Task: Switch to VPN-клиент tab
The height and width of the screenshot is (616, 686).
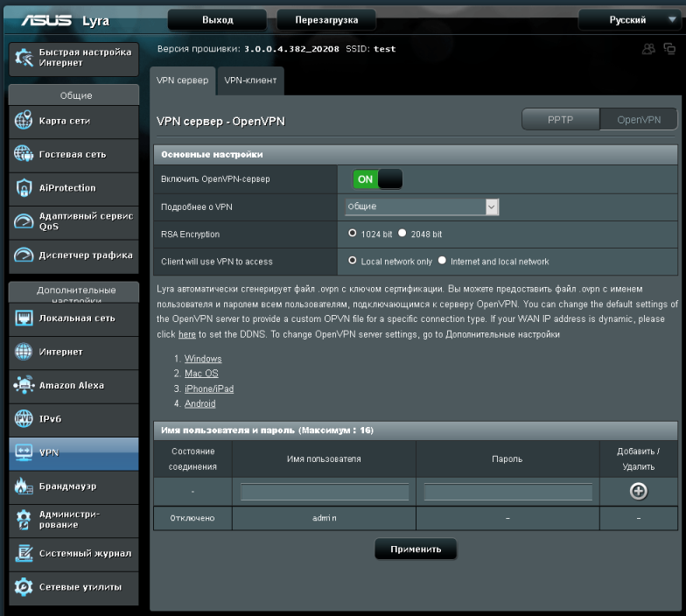Action: (x=250, y=80)
